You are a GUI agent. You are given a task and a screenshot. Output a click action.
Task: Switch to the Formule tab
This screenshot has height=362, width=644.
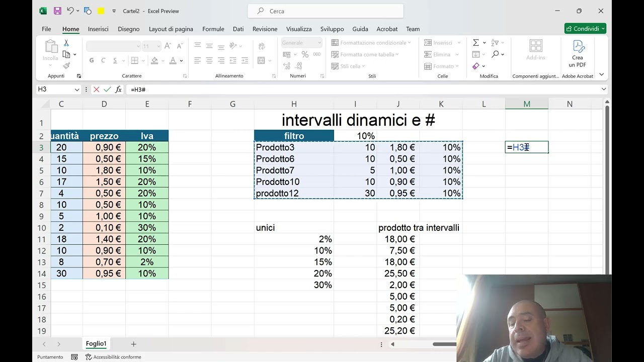pos(213,29)
